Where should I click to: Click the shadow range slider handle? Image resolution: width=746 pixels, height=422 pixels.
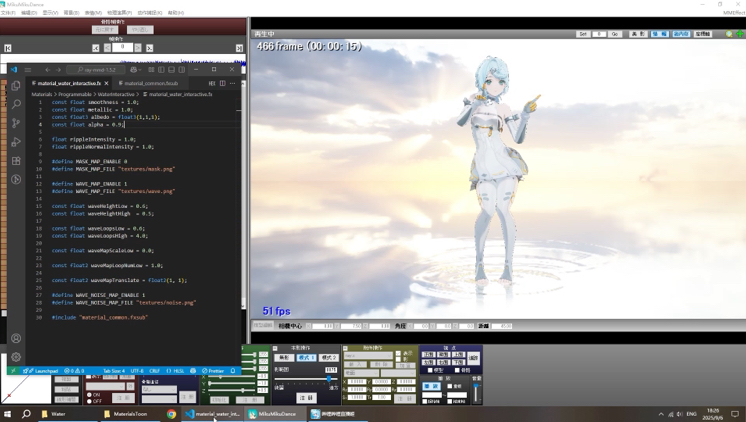tap(328, 379)
